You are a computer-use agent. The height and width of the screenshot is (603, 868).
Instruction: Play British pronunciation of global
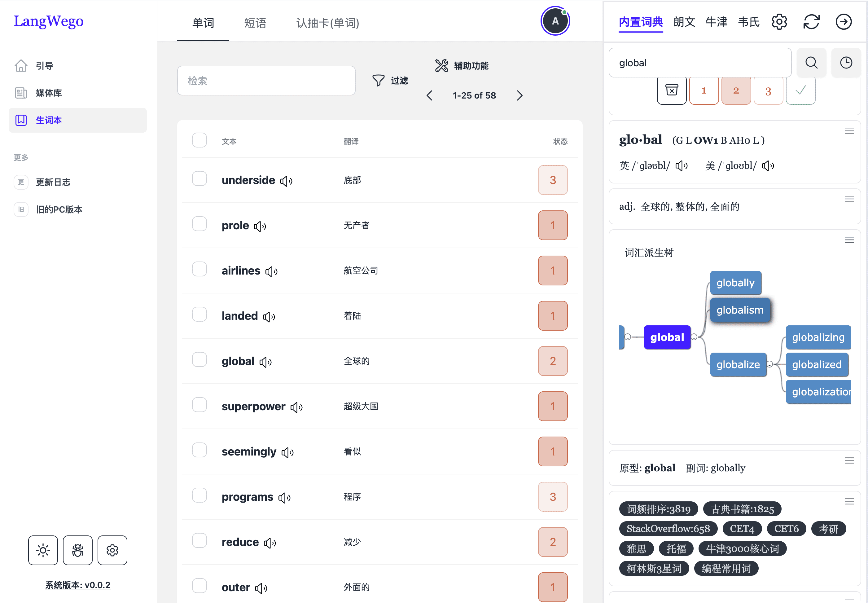[682, 166]
